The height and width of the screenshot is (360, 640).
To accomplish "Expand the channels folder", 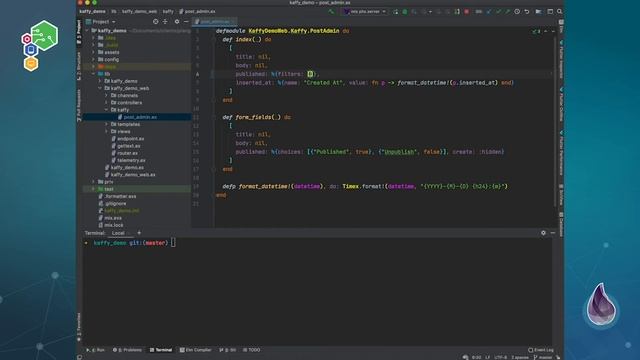I will click(x=107, y=96).
